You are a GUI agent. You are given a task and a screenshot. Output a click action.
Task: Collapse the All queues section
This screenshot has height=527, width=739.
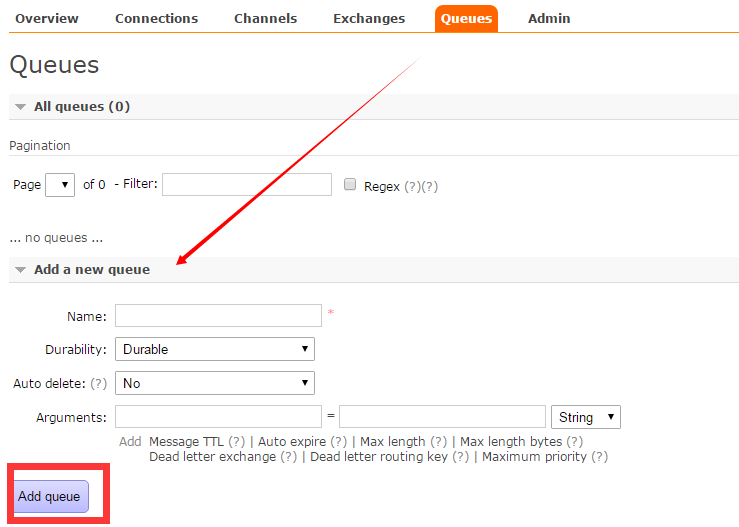pyautogui.click(x=81, y=107)
